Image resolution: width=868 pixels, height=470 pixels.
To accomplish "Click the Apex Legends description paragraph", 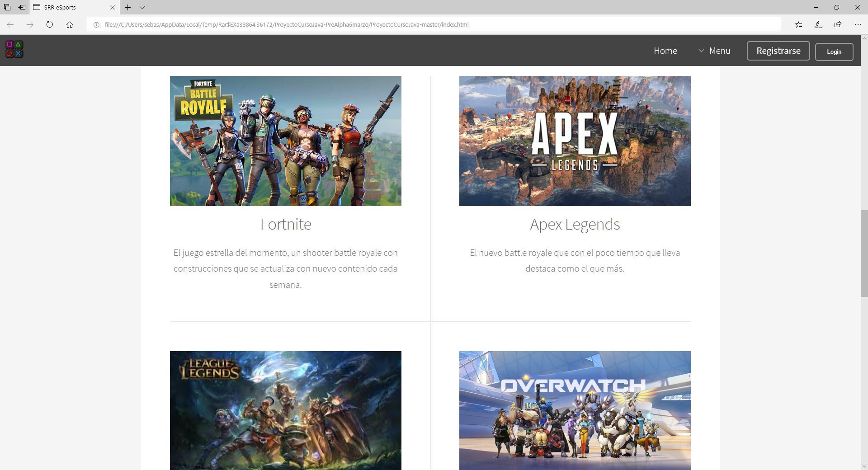I will [575, 260].
